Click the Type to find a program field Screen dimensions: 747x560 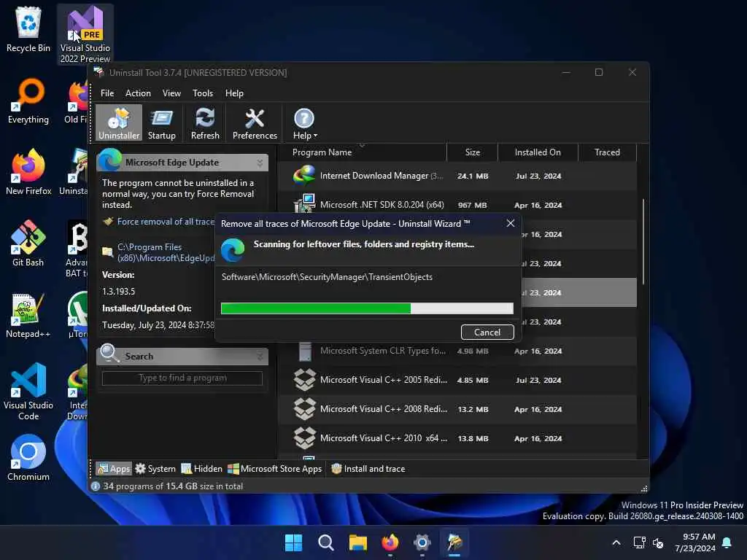pyautogui.click(x=182, y=378)
